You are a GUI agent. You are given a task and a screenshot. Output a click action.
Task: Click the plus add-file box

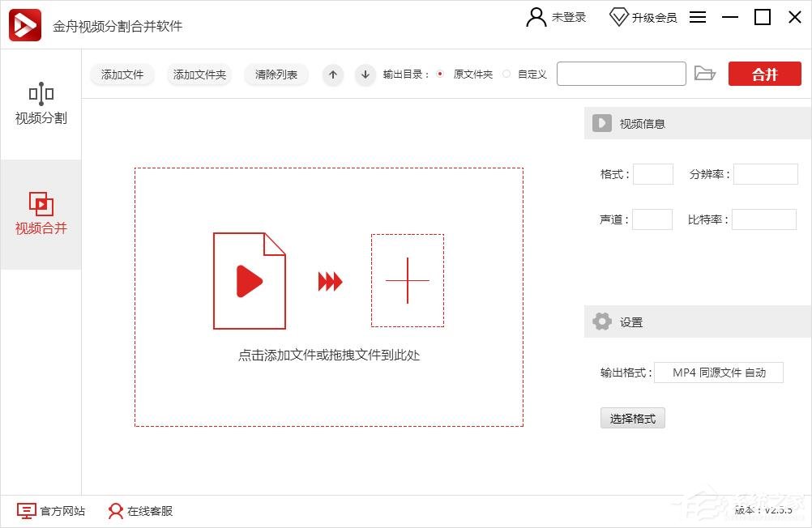pyautogui.click(x=407, y=280)
